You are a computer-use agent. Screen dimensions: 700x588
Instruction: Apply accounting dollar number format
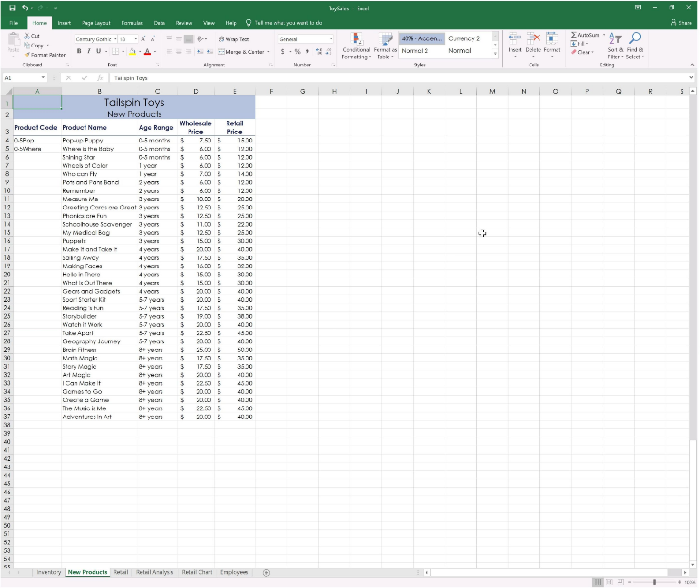283,51
